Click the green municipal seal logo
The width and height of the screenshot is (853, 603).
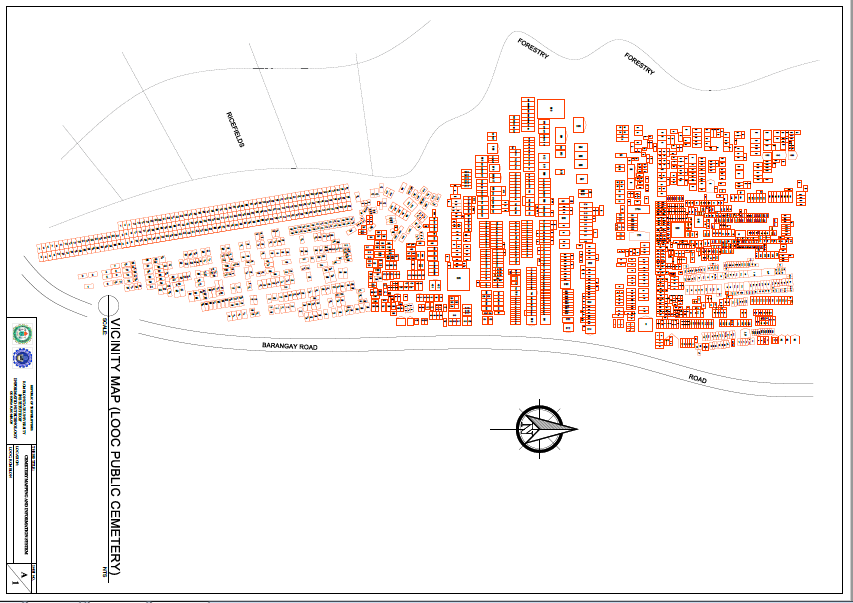[x=22, y=334]
